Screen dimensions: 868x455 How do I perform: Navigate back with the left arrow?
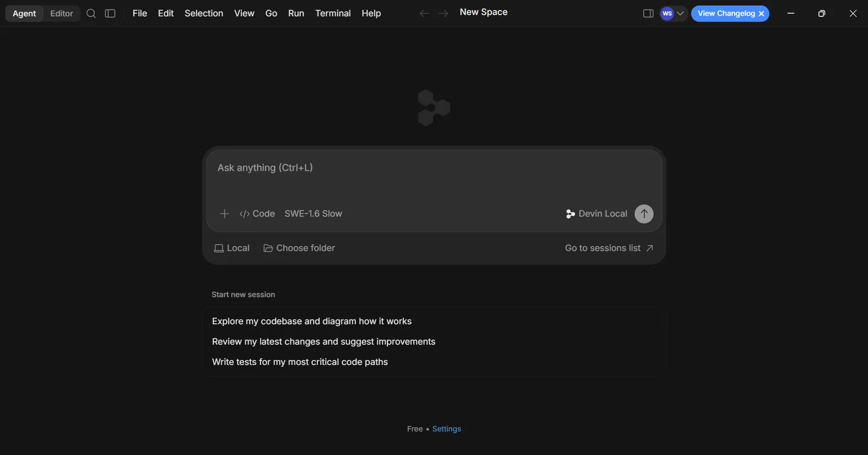[424, 14]
